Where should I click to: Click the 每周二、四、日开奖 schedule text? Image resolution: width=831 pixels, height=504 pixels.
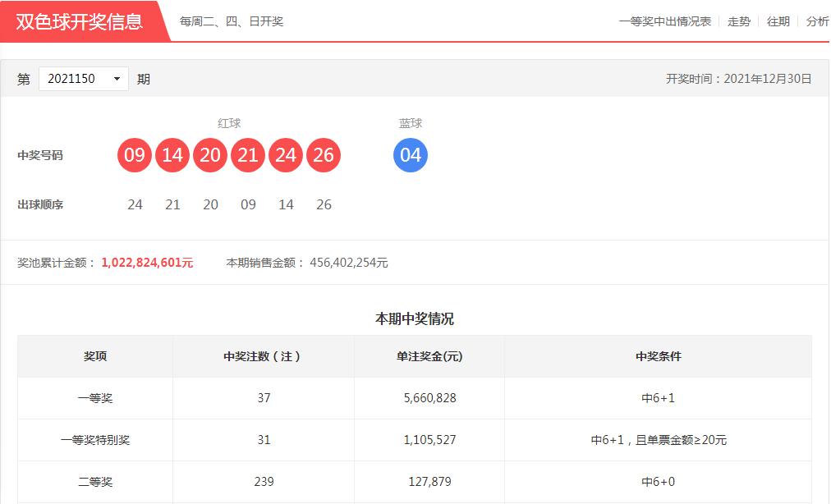[x=232, y=21]
